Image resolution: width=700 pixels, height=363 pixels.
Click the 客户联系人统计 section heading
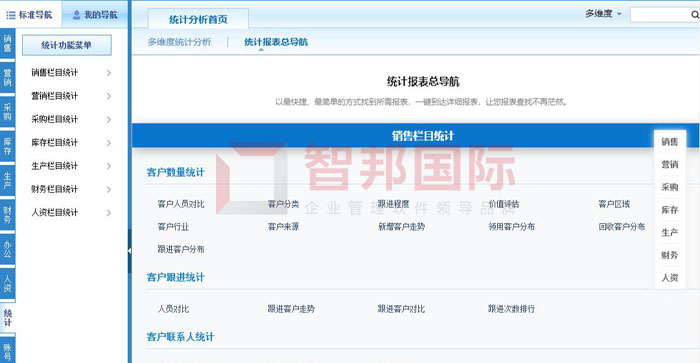pos(180,337)
